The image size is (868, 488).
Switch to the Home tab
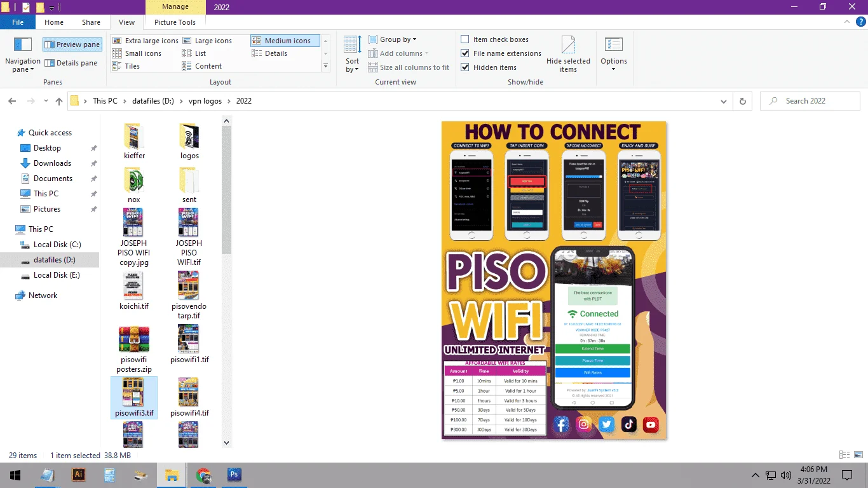(54, 22)
